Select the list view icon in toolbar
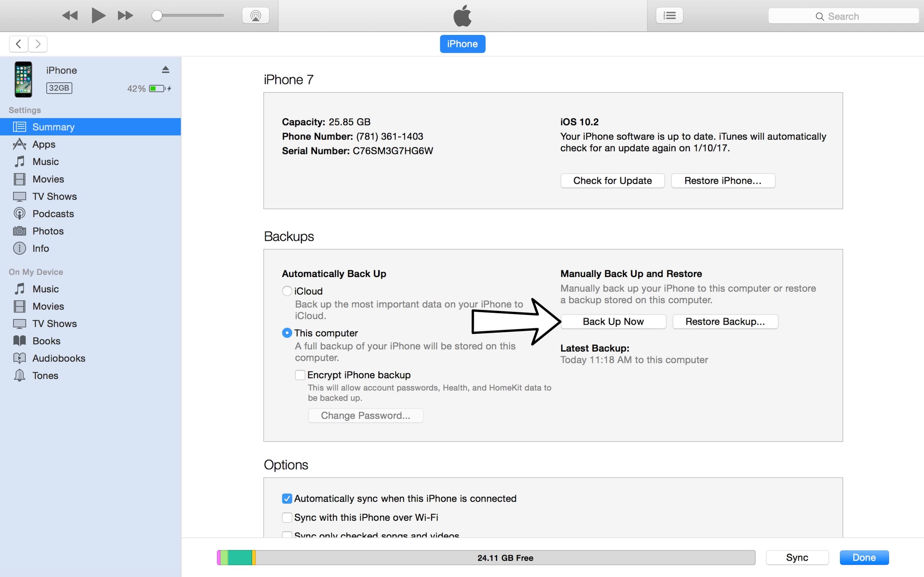Viewport: 924px width, 577px height. [x=670, y=15]
